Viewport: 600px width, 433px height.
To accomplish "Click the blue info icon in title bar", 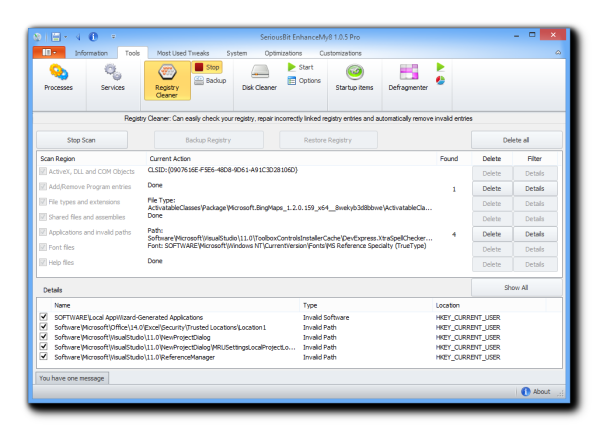I will coord(93,37).
